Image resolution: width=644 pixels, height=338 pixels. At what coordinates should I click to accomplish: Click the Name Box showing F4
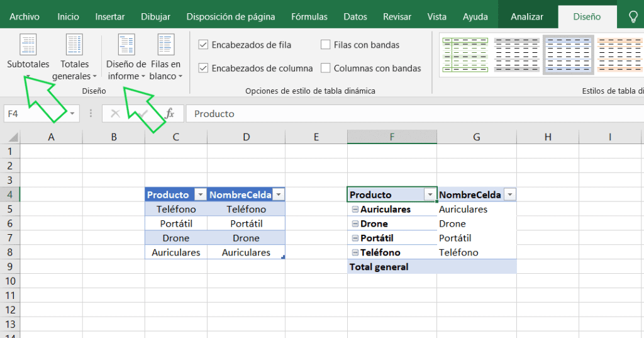click(x=35, y=113)
